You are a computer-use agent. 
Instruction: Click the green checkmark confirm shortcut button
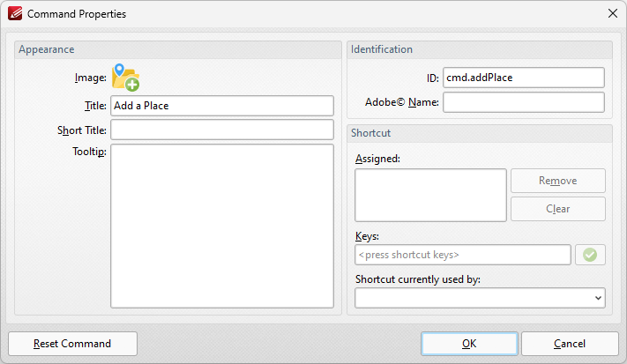pyautogui.click(x=590, y=255)
